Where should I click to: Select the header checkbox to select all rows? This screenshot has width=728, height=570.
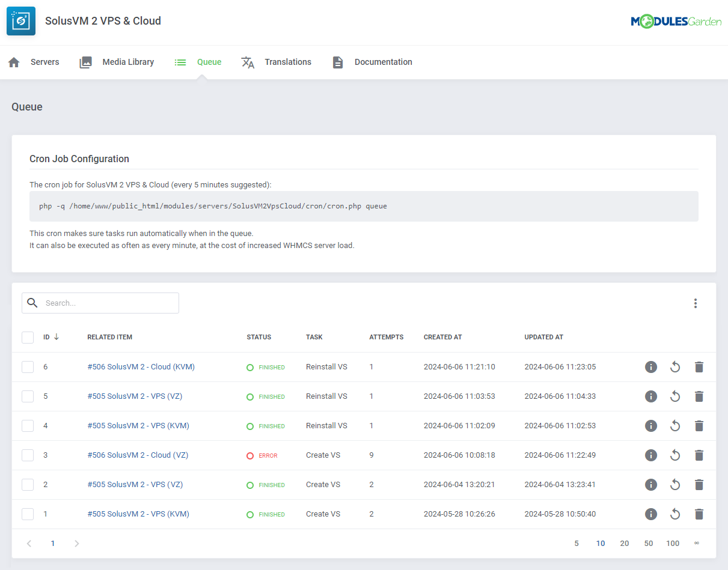28,337
